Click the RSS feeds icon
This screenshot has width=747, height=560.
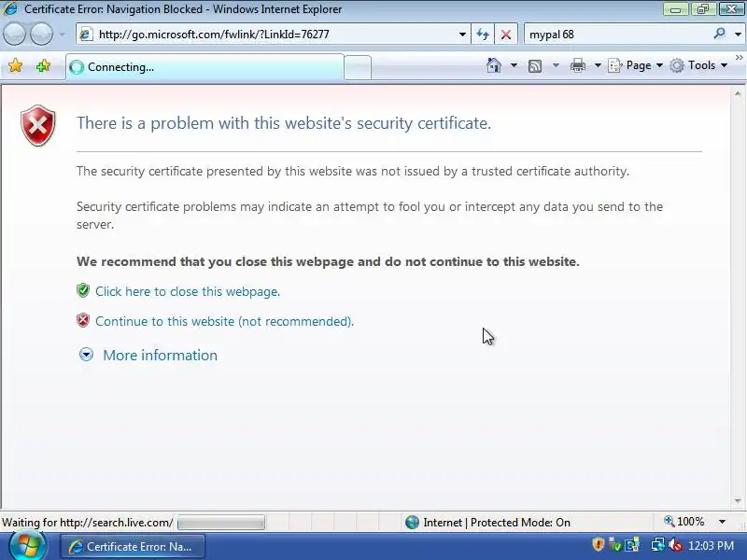535,65
